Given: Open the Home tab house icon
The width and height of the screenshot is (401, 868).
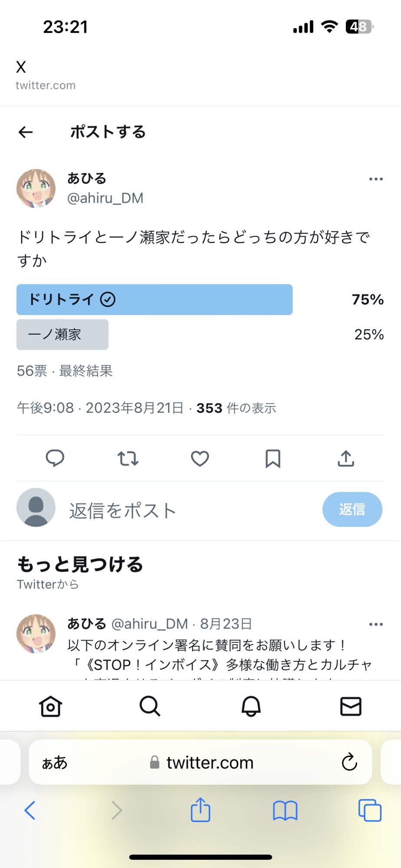Looking at the screenshot, I should point(51,706).
